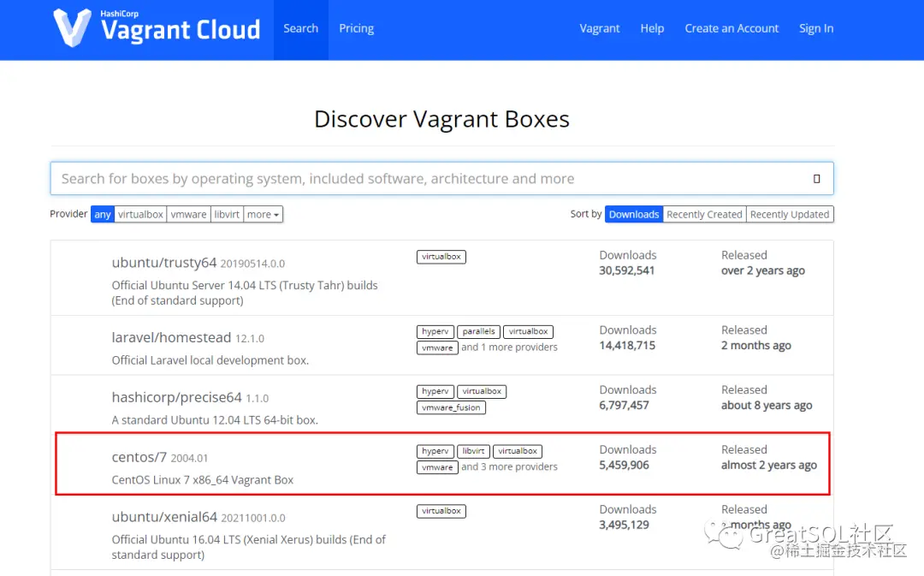Click the 5,459,906 downloads count
The width and height of the screenshot is (924, 576).
point(624,465)
